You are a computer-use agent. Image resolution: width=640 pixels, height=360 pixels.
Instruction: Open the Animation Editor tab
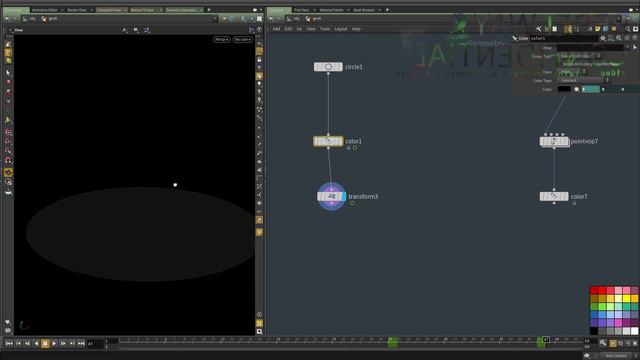[44, 10]
